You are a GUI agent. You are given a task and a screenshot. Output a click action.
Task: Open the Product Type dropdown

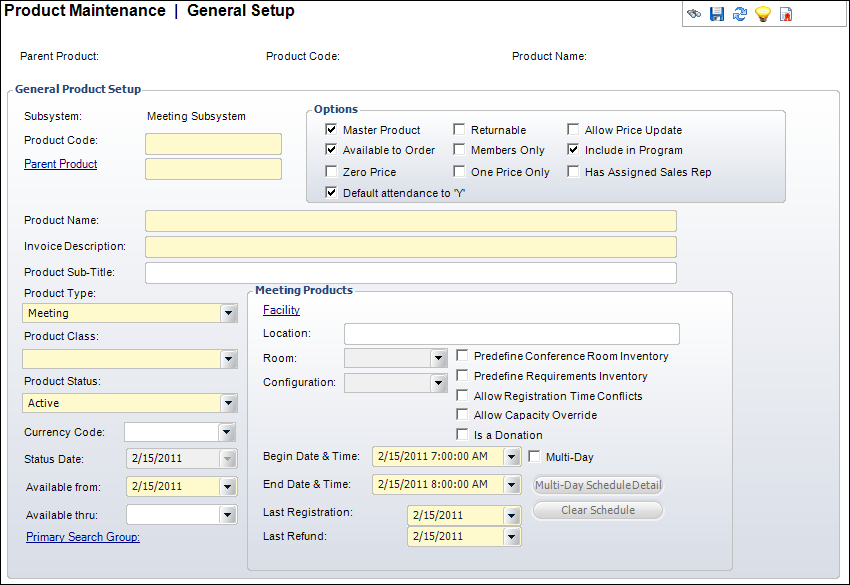coord(229,314)
